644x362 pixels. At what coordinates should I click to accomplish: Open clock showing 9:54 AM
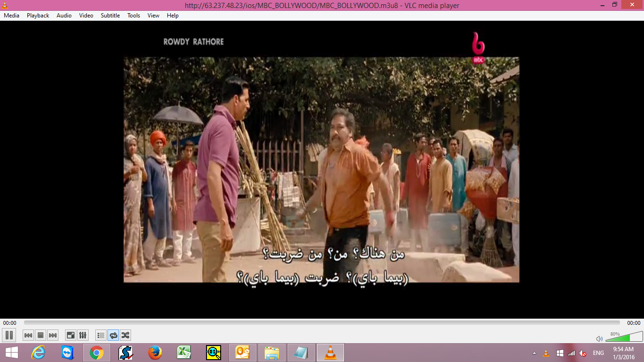click(x=623, y=353)
